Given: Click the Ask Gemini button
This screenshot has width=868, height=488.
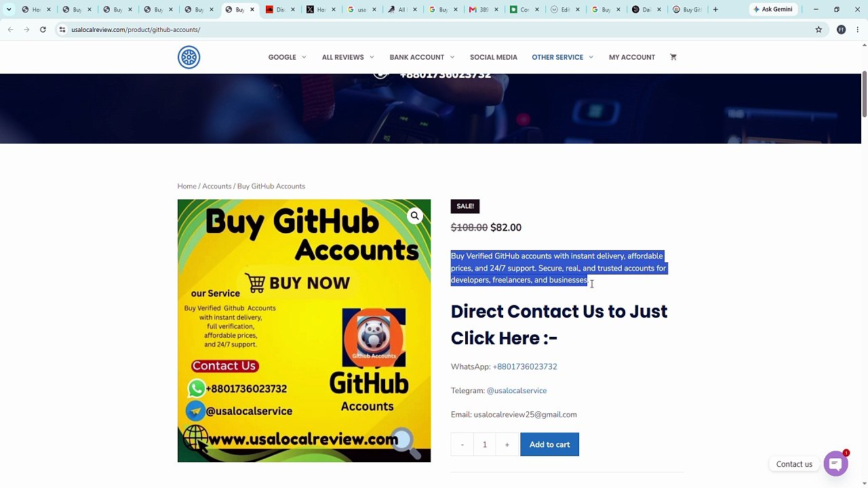Looking at the screenshot, I should (772, 9).
